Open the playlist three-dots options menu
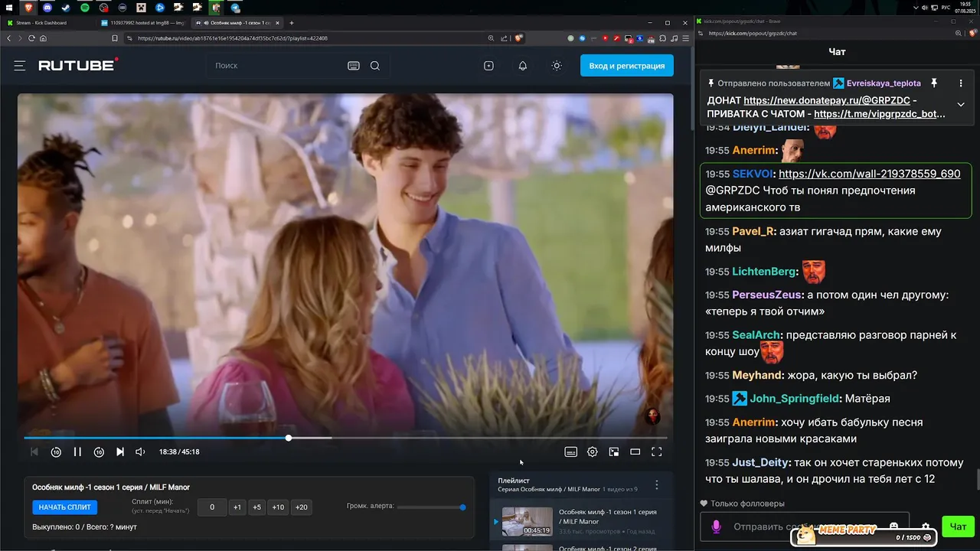 pos(656,485)
